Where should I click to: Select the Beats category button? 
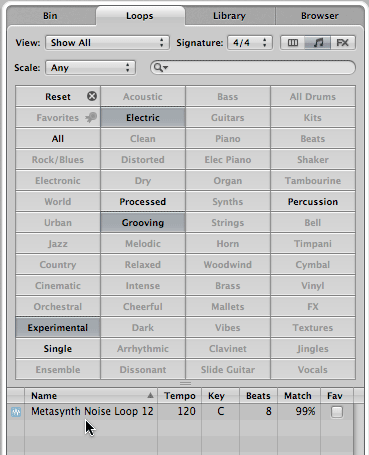[x=313, y=138]
